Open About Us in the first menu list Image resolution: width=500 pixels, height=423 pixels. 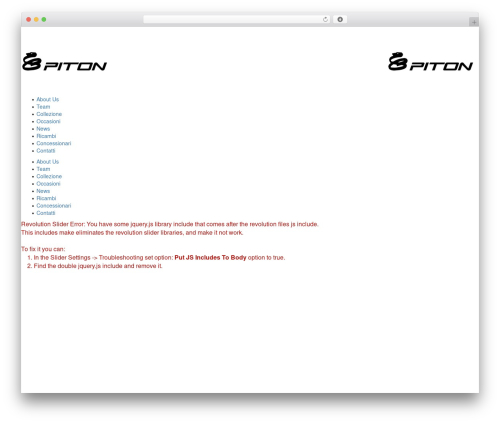[x=48, y=99]
